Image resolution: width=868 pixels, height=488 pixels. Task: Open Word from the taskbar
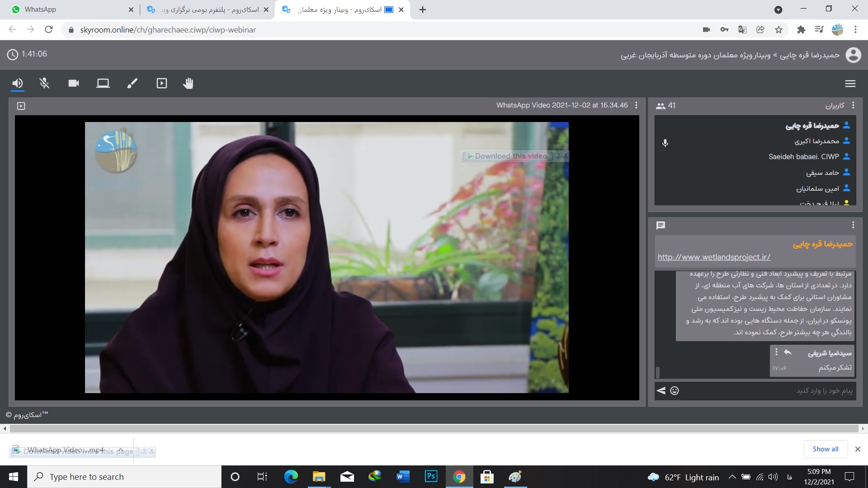(x=402, y=477)
